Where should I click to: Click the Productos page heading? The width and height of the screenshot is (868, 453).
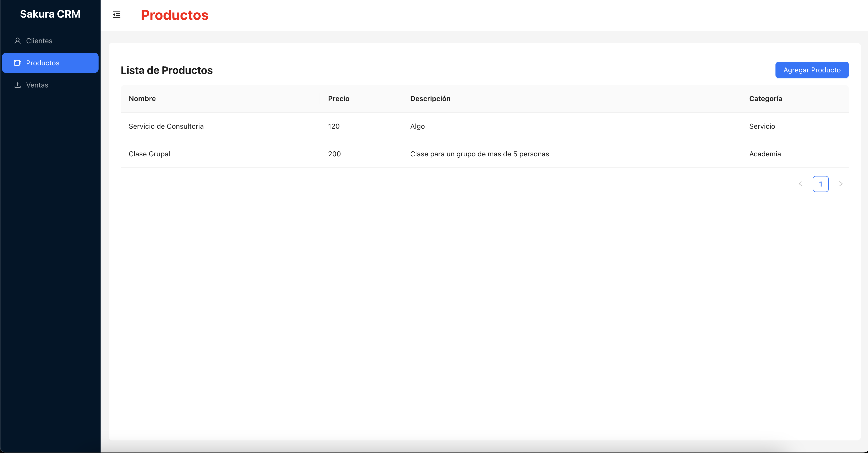(175, 15)
